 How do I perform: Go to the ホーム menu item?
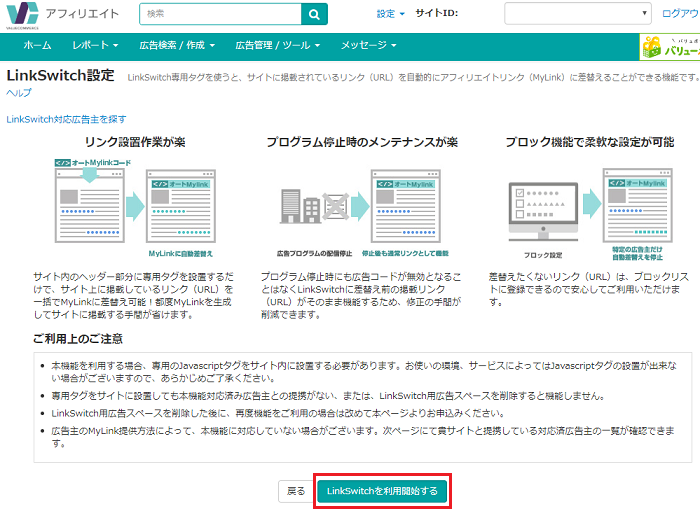click(x=37, y=45)
